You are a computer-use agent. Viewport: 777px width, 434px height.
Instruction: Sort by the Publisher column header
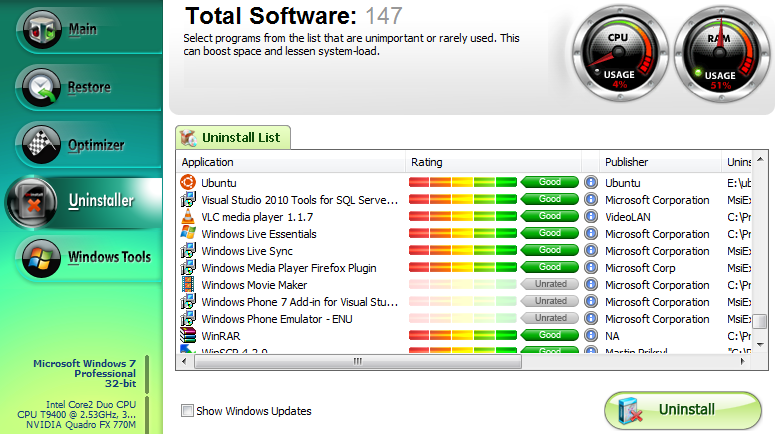click(660, 162)
